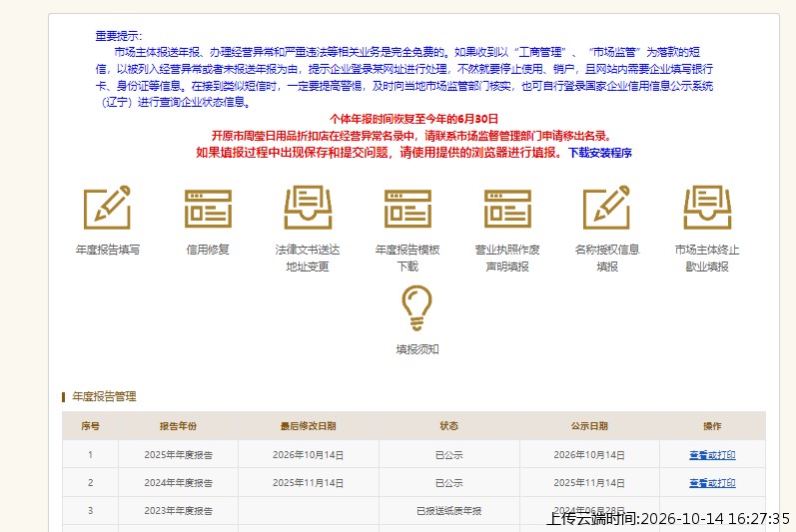Click the 法律文书送达地址变更 label
Screen dimensions: 796x532
308,258
